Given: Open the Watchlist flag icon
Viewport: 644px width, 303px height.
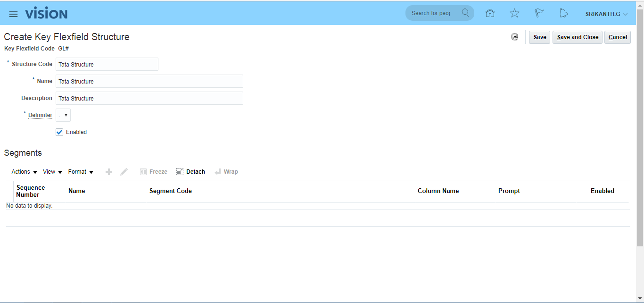Looking at the screenshot, I should coord(539,13).
